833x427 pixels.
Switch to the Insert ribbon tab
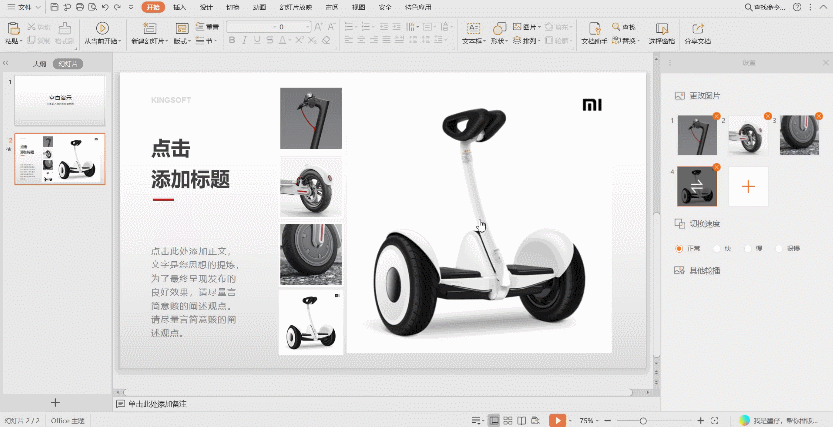coord(179,7)
